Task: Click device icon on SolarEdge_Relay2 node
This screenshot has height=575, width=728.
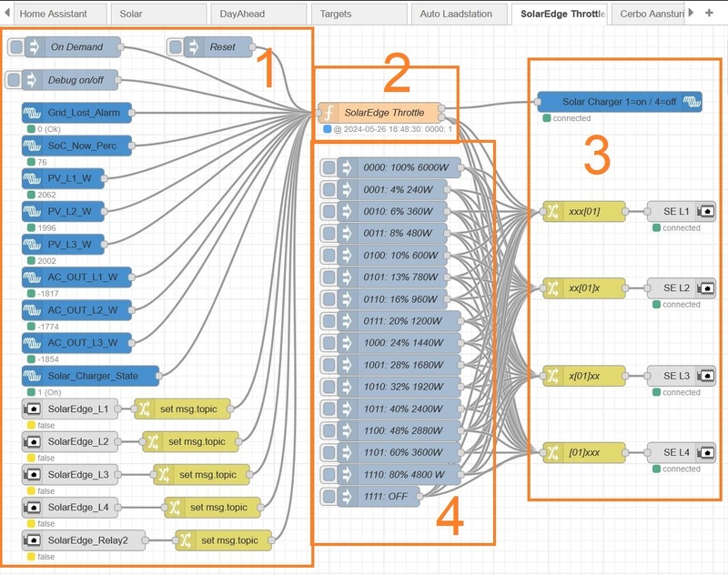Action: tap(32, 540)
